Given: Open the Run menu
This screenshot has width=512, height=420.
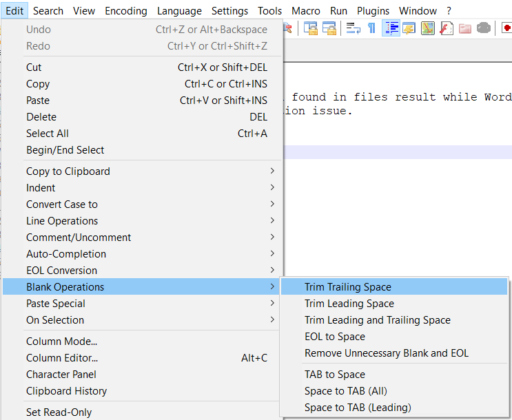Looking at the screenshot, I should [x=338, y=11].
